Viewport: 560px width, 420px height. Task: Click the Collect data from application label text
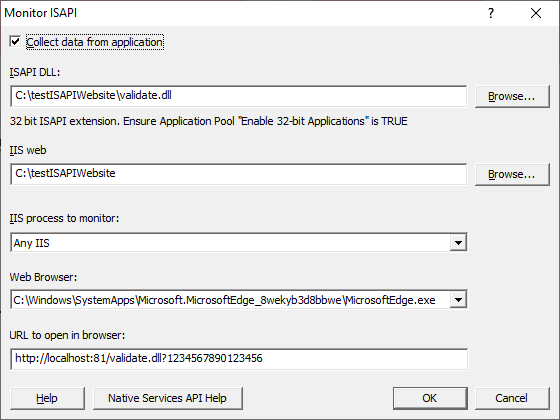click(95, 42)
